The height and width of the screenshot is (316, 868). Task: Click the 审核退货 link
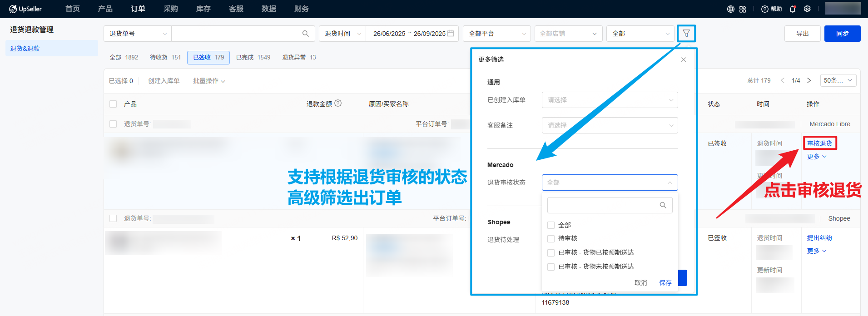(819, 143)
